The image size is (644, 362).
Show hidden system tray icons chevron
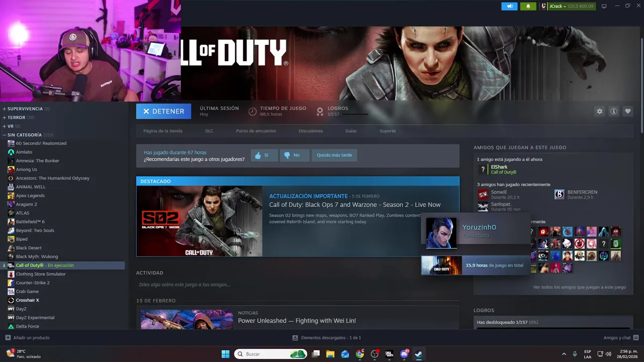[563, 354]
